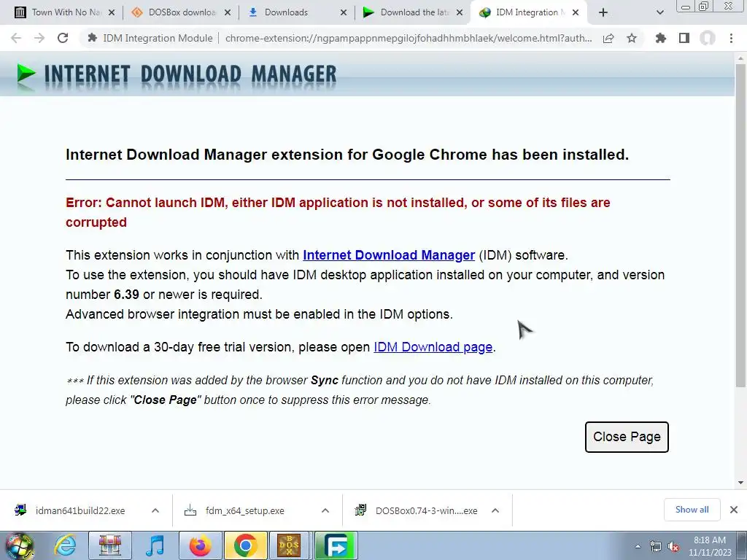Image resolution: width=747 pixels, height=560 pixels.
Task: Open a new browser tab
Action: [x=603, y=13]
